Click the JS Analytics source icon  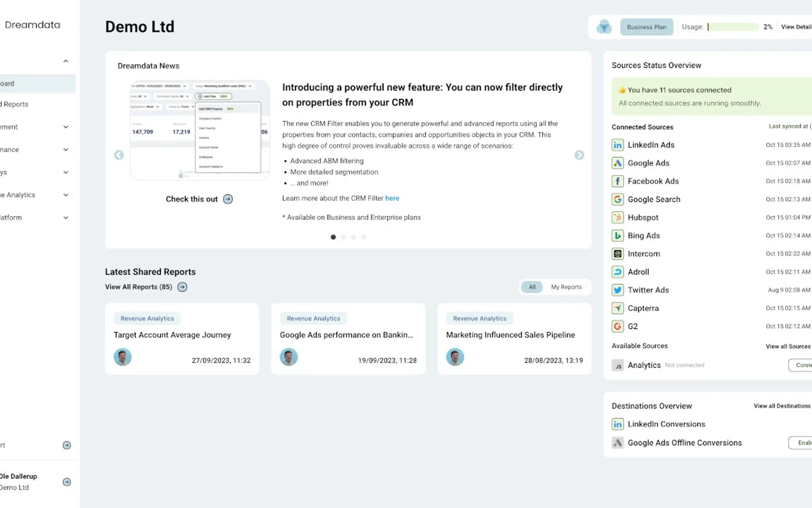(618, 365)
